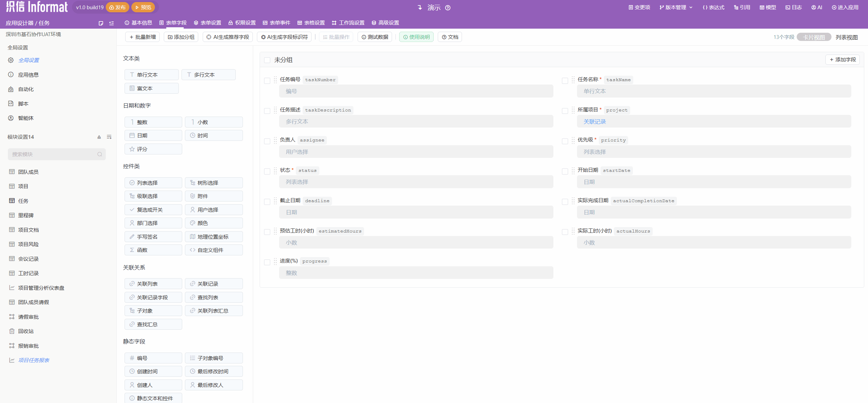
Task: Click the 添加字段 button
Action: pyautogui.click(x=842, y=60)
